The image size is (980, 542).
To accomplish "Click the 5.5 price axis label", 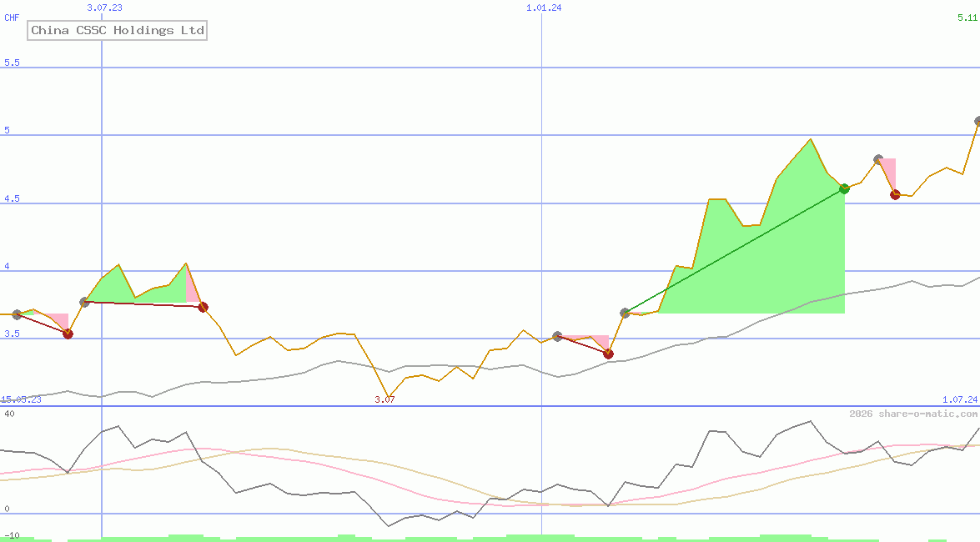I will [12, 63].
